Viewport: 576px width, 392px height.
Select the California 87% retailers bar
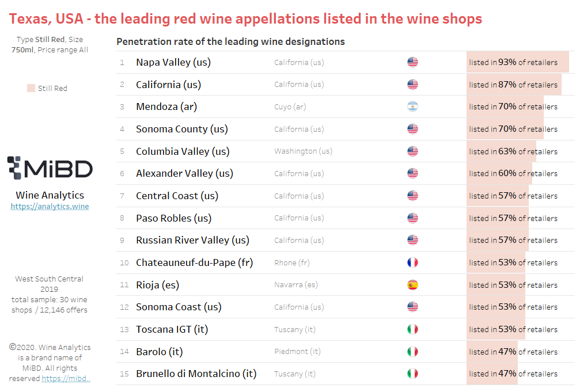[514, 85]
